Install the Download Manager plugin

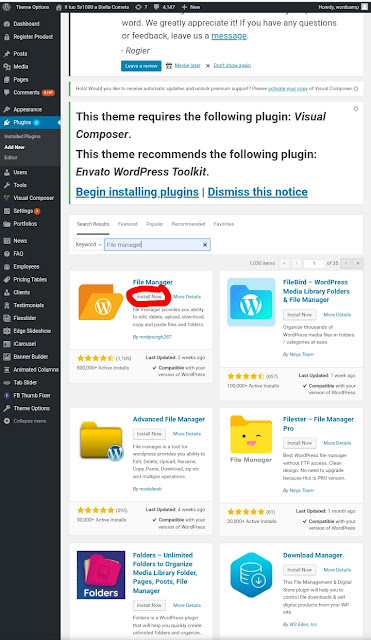[299, 570]
